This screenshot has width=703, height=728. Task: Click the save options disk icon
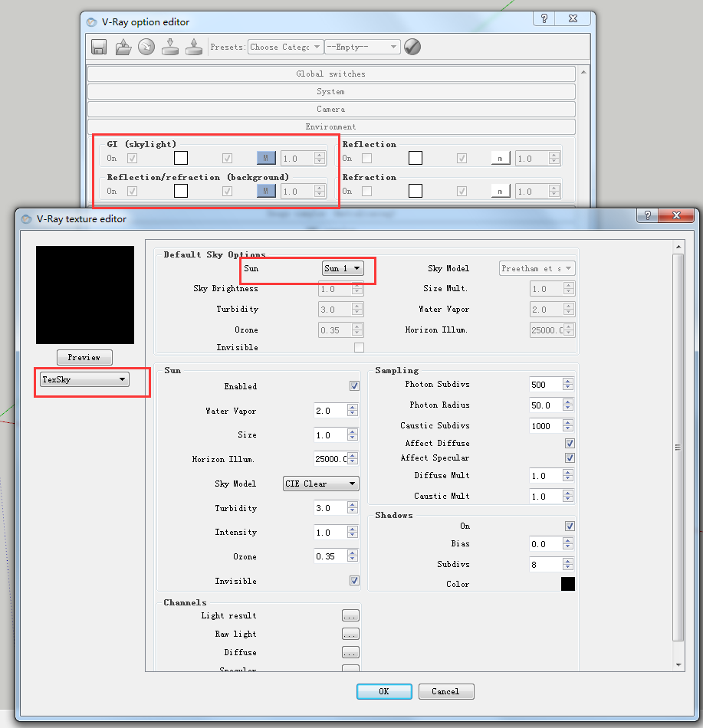pyautogui.click(x=99, y=47)
